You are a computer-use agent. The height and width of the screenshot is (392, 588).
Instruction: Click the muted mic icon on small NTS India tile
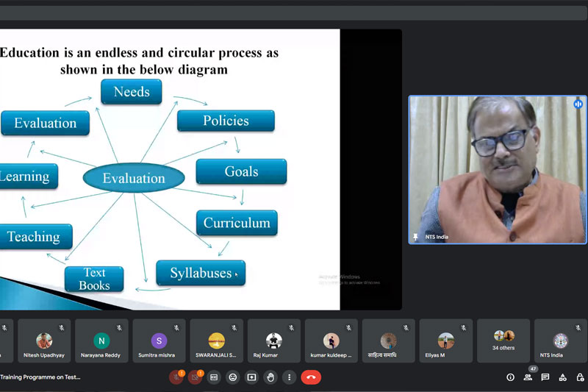[578, 328]
